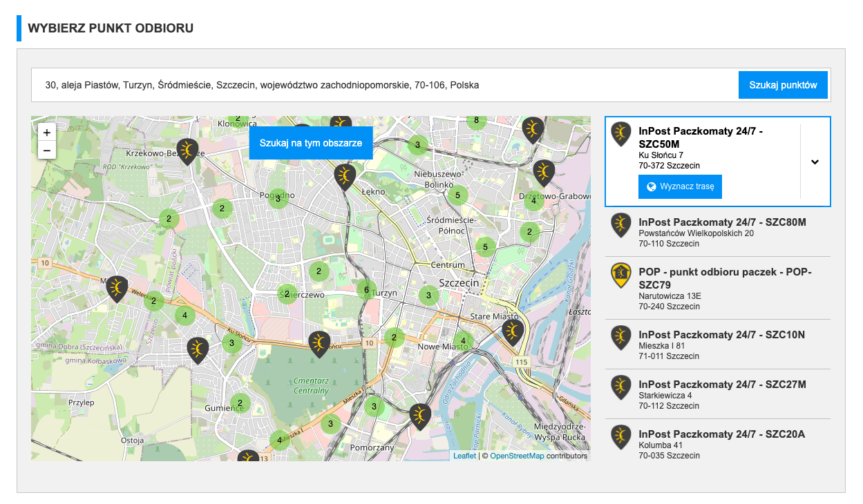Click the address Kolumba 41
863x504 pixels.
pos(661,445)
